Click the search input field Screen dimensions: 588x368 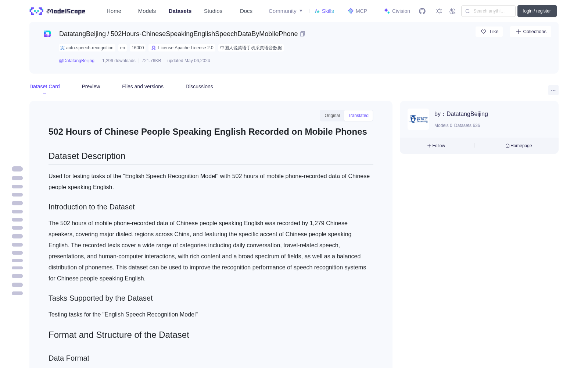[488, 11]
